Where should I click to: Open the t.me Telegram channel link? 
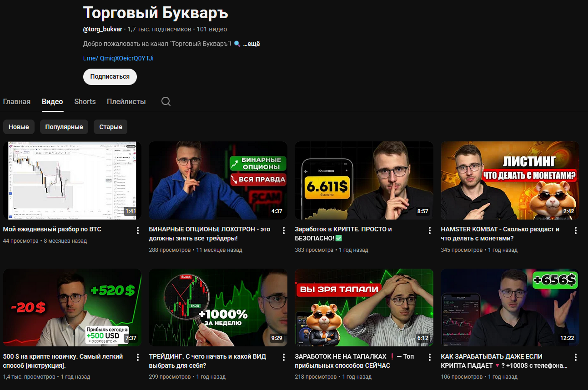tap(118, 58)
